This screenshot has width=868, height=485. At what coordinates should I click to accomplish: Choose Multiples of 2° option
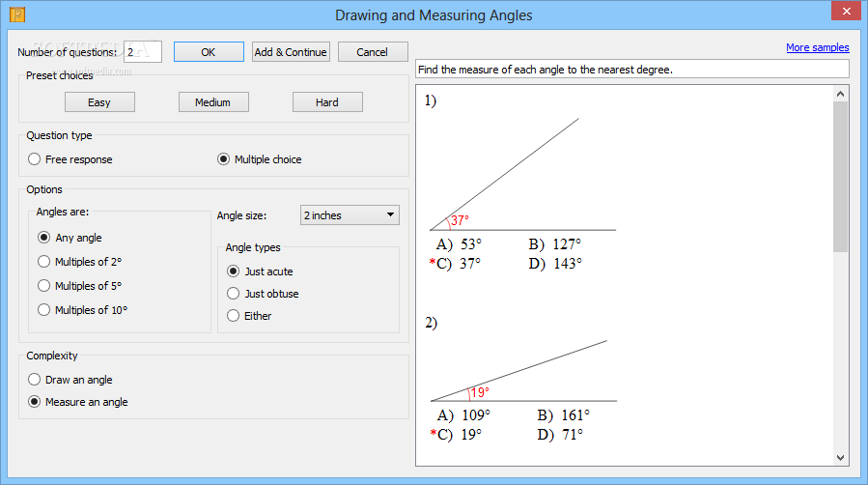80,261
